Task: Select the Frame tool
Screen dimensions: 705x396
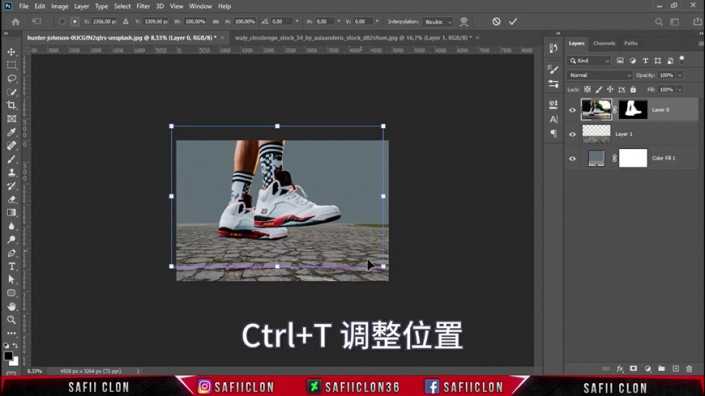Action: click(12, 119)
